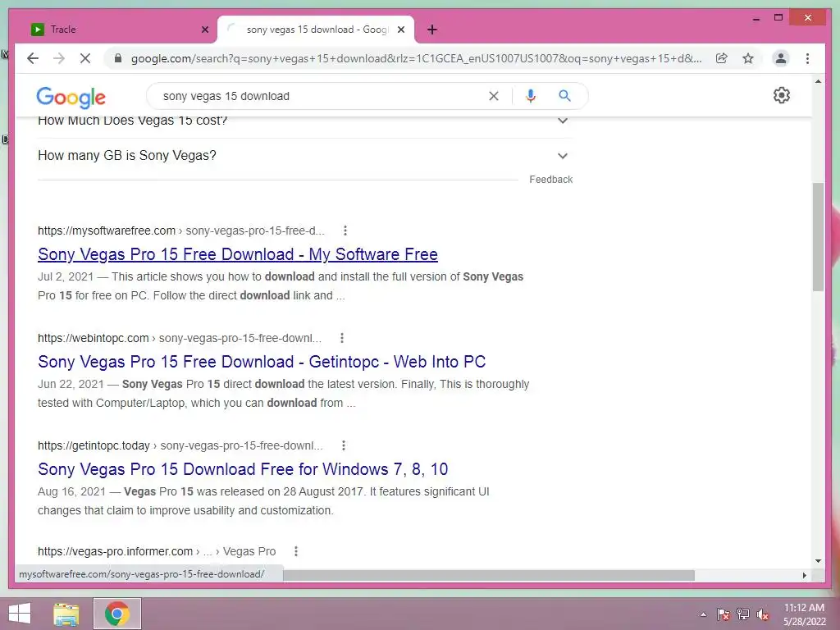Run search using the magnifier icon
This screenshot has height=630, width=840.
point(564,96)
